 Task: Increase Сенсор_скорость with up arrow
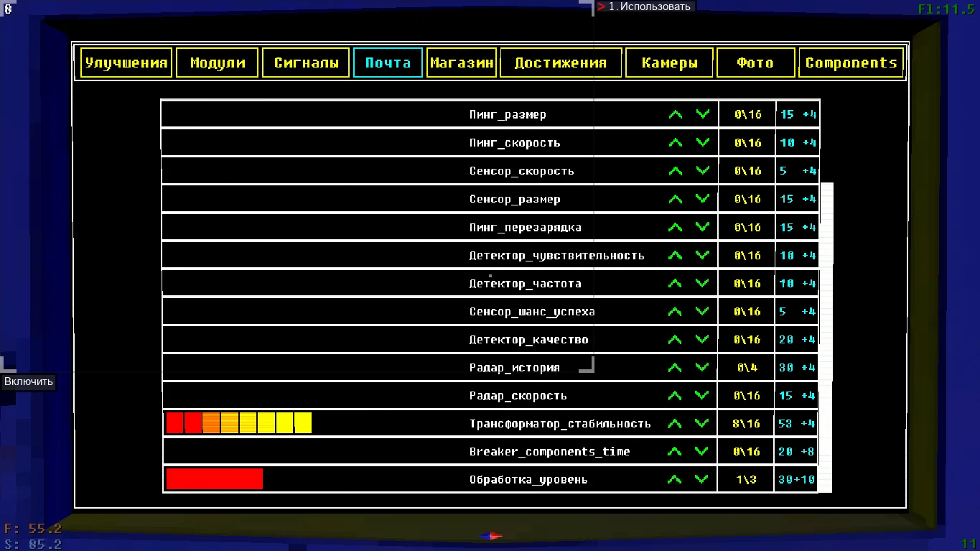point(675,171)
